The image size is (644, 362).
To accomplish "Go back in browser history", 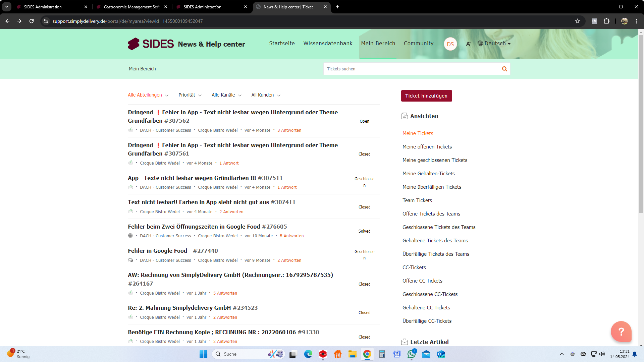I will [x=7, y=21].
